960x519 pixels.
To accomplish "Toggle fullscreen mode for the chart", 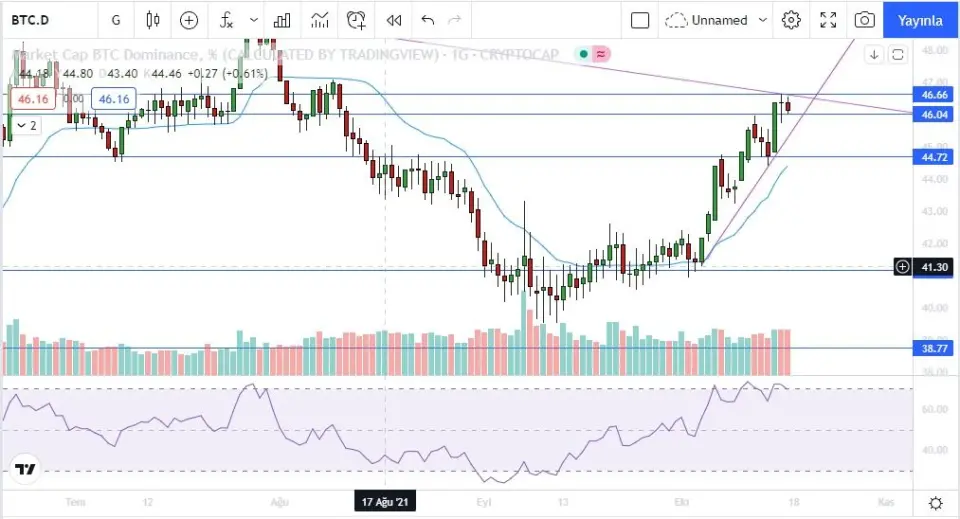I will coord(828,20).
